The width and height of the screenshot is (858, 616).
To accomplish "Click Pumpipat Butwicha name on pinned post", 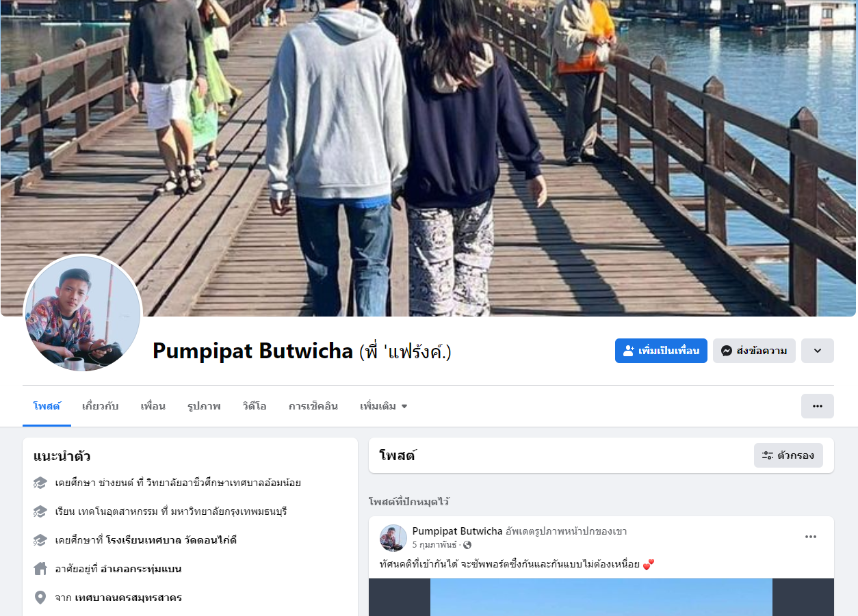I will pos(457,531).
